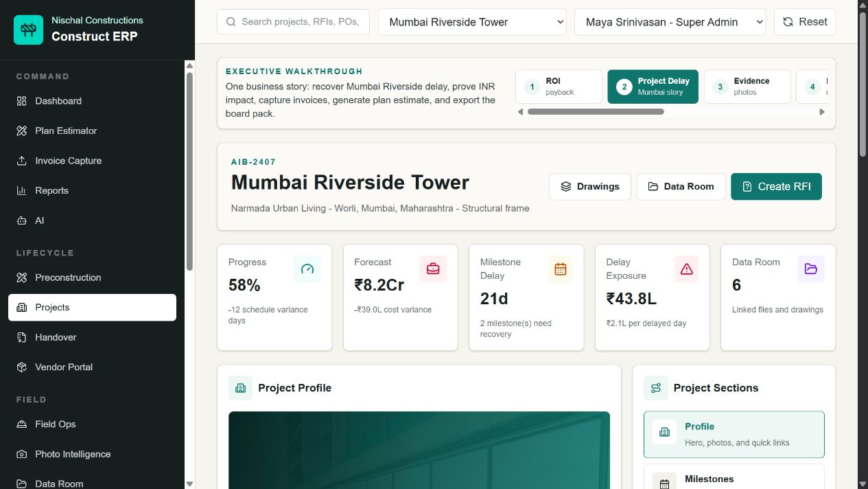Screen dimensions: 868x489
Task: Select walkthrough step 2 Project Delay
Action: pos(653,87)
